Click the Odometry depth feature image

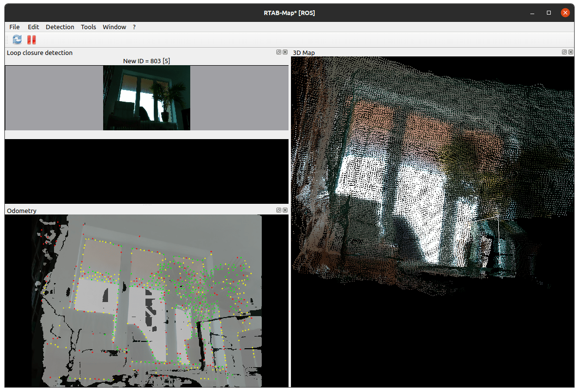tap(146, 302)
